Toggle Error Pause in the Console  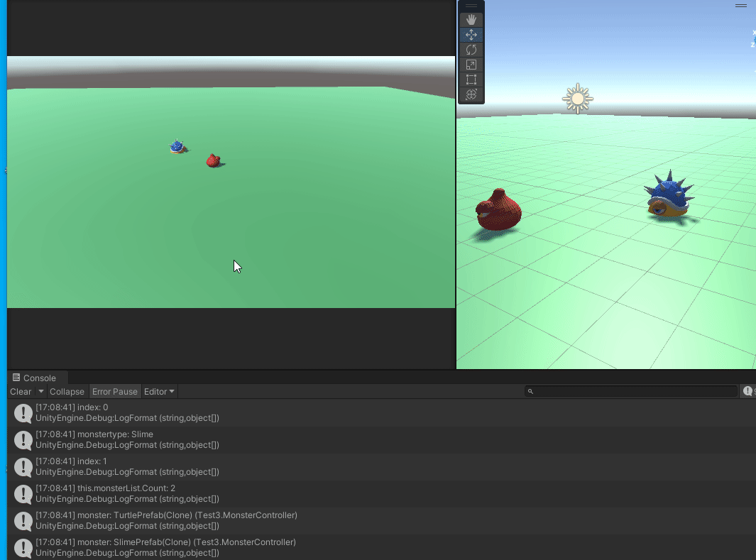(115, 392)
